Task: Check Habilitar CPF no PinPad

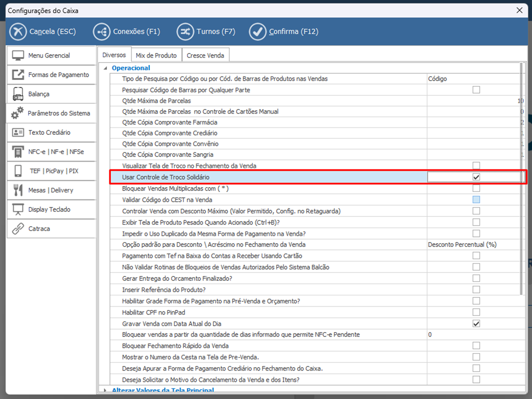Action: coord(476,312)
